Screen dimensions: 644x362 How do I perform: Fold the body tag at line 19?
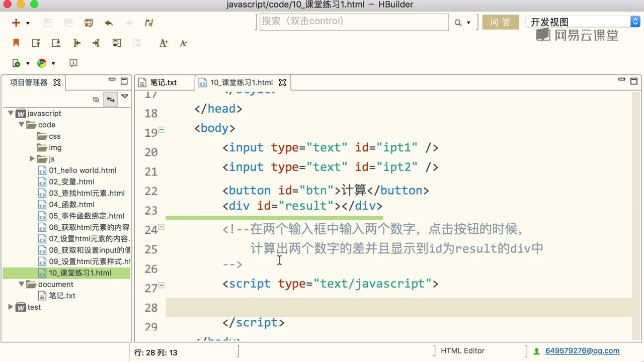(162, 130)
